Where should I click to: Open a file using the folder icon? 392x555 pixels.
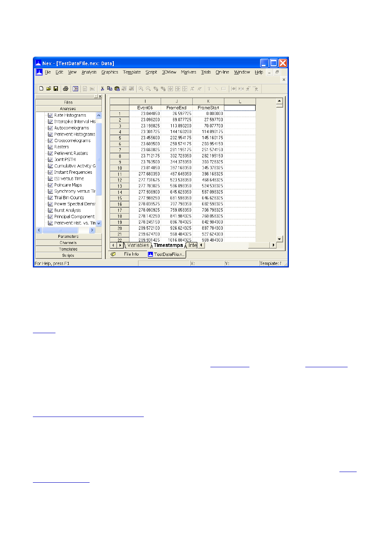click(48, 89)
